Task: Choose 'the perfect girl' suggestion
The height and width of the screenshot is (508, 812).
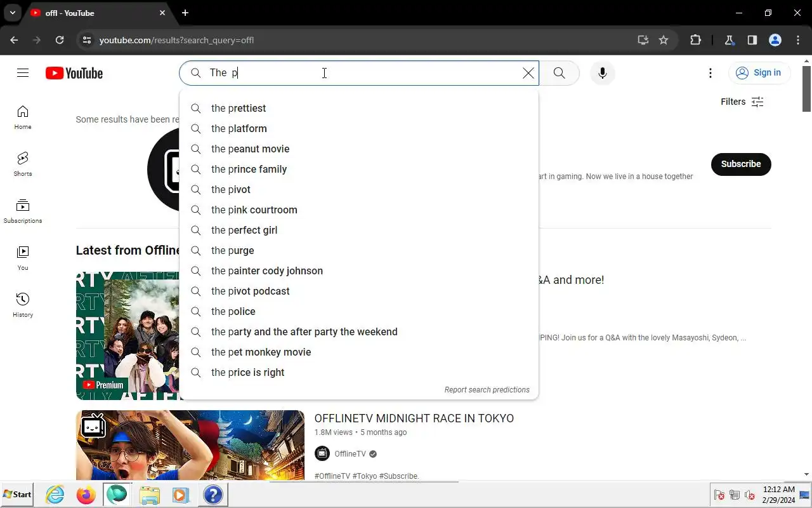Action: [x=359, y=230]
